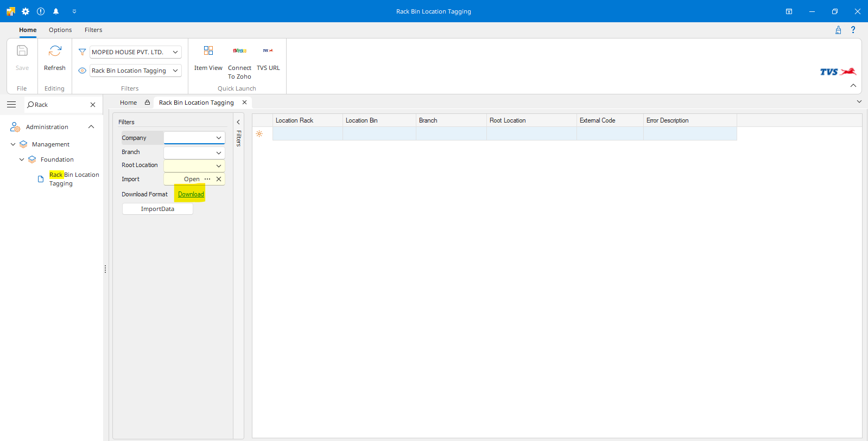Viewport: 868px width, 441px height.
Task: Click the settings gear in title bar
Action: coord(26,11)
